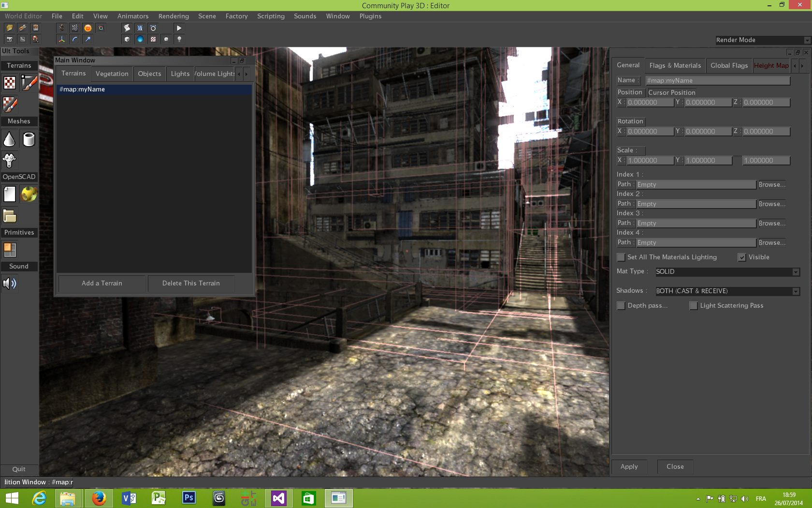Select the lightbulb light tool
The height and width of the screenshot is (508, 812).
point(179,39)
